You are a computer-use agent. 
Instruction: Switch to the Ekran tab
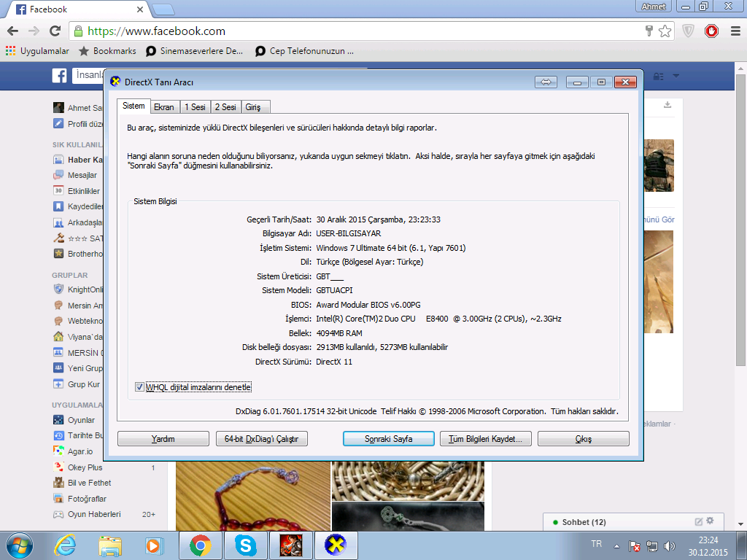164,107
